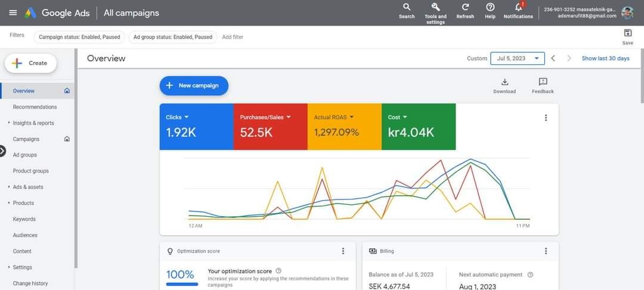Screen dimensions: 644x290
Task: Open Product groups in the sidebar
Action: pyautogui.click(x=31, y=171)
